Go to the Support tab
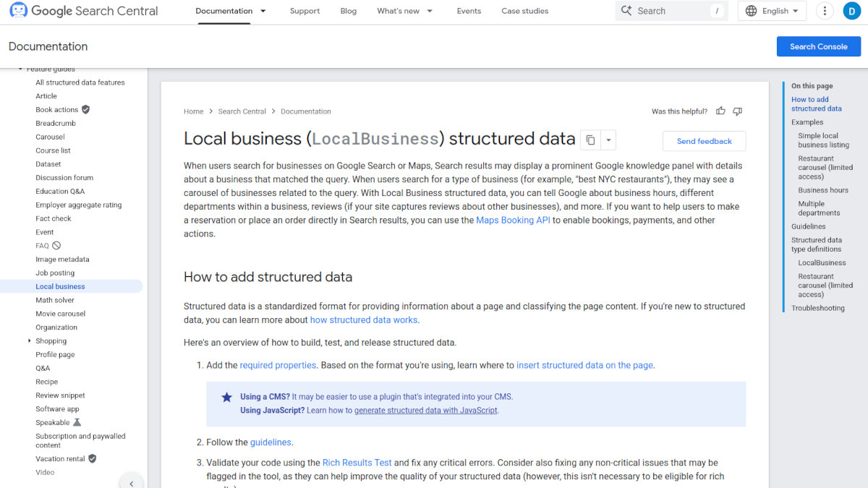The image size is (868, 488). pos(305,11)
